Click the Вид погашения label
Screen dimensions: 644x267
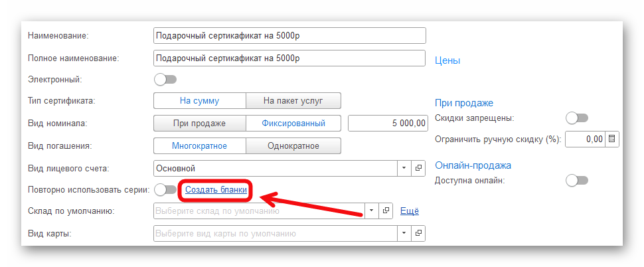point(60,146)
